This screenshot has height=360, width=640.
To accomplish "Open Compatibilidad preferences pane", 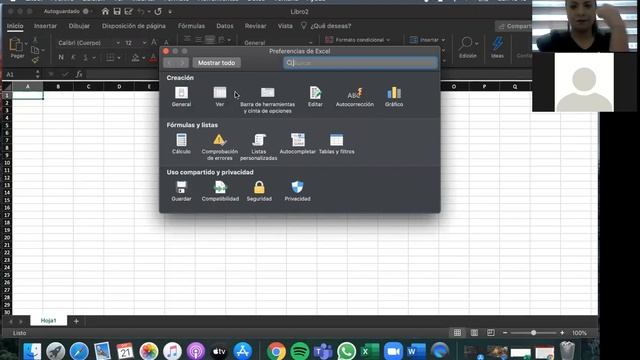I will (x=220, y=191).
